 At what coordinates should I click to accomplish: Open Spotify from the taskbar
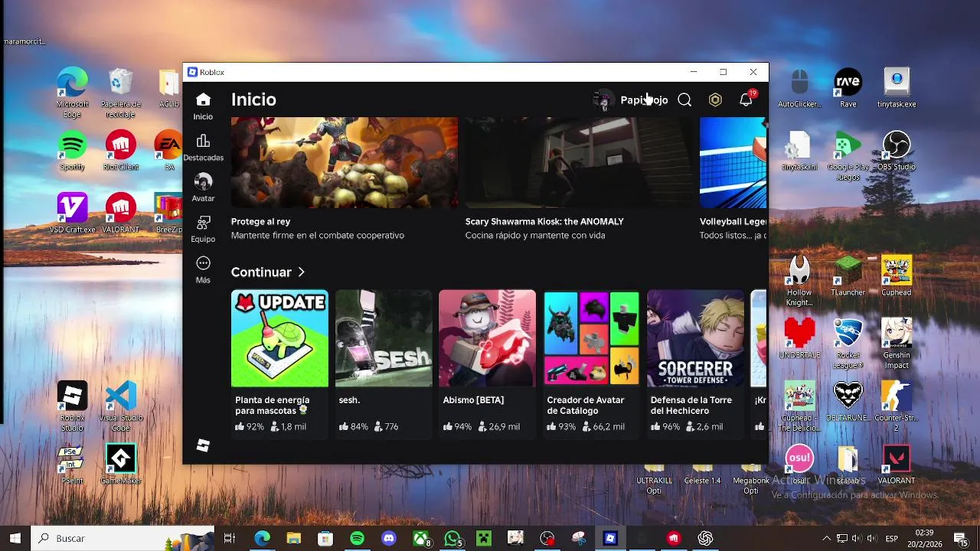coord(358,538)
